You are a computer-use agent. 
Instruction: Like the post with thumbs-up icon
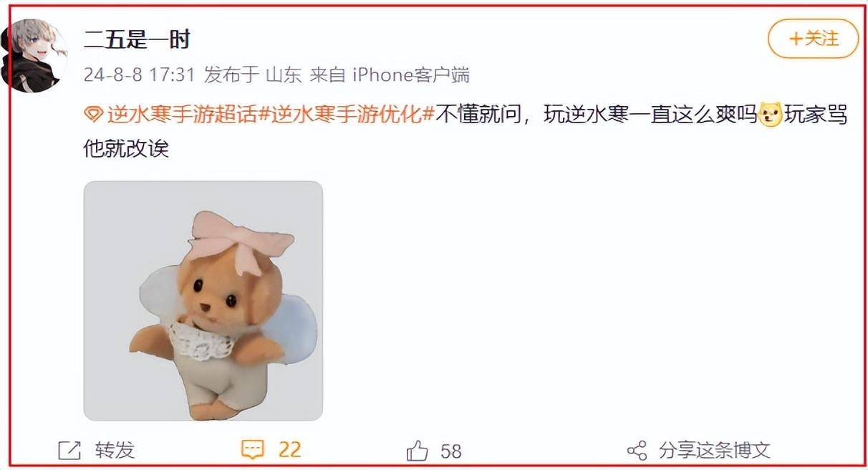(417, 451)
